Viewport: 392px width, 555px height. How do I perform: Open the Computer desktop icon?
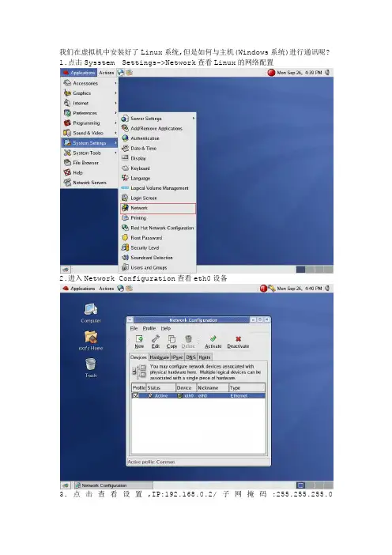pyautogui.click(x=91, y=313)
